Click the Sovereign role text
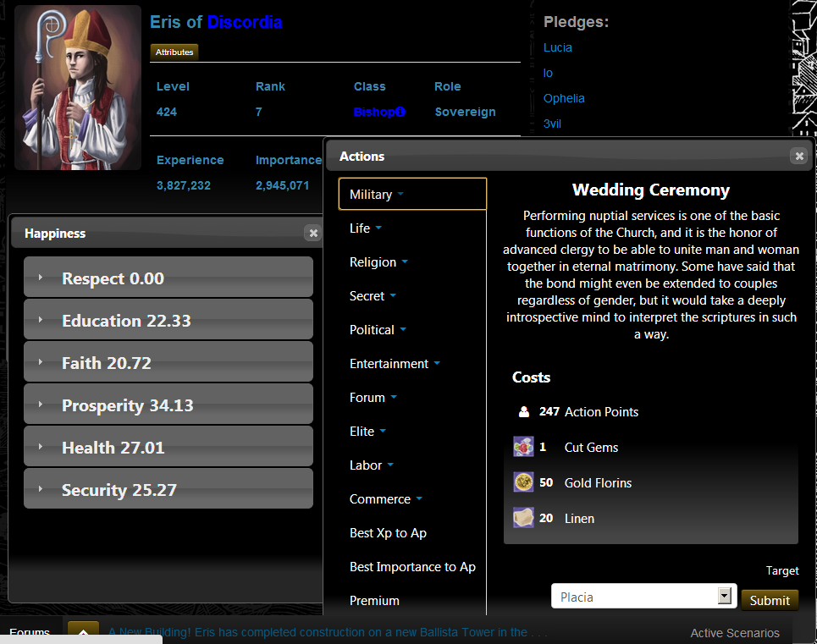Viewport: 817px width, 644px height. click(x=466, y=112)
